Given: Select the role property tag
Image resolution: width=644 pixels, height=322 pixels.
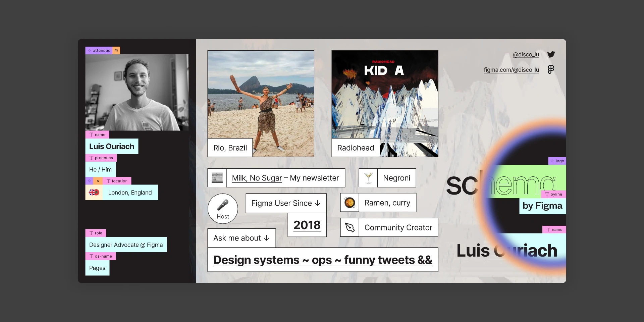Looking at the screenshot, I should pos(96,233).
